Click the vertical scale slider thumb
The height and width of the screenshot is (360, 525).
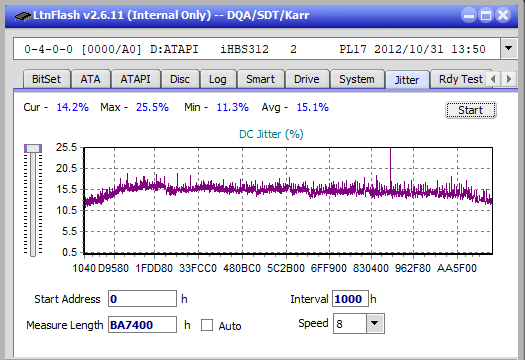[x=33, y=148]
